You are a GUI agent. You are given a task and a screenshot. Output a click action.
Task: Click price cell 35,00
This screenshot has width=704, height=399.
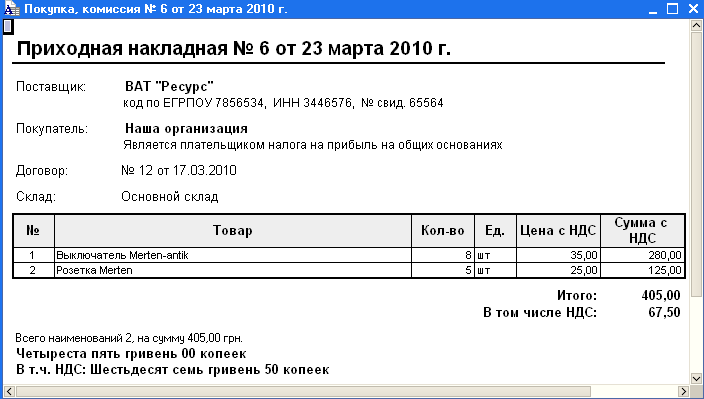click(558, 255)
